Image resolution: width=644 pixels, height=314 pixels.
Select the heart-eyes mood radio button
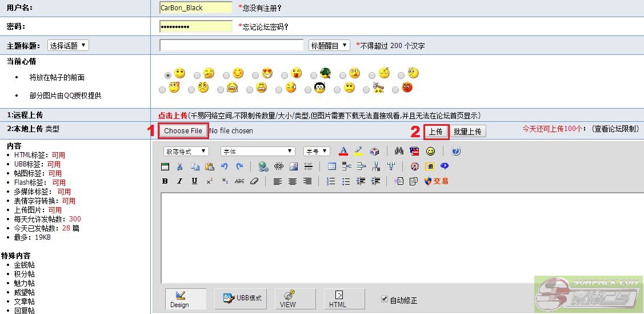[255, 75]
